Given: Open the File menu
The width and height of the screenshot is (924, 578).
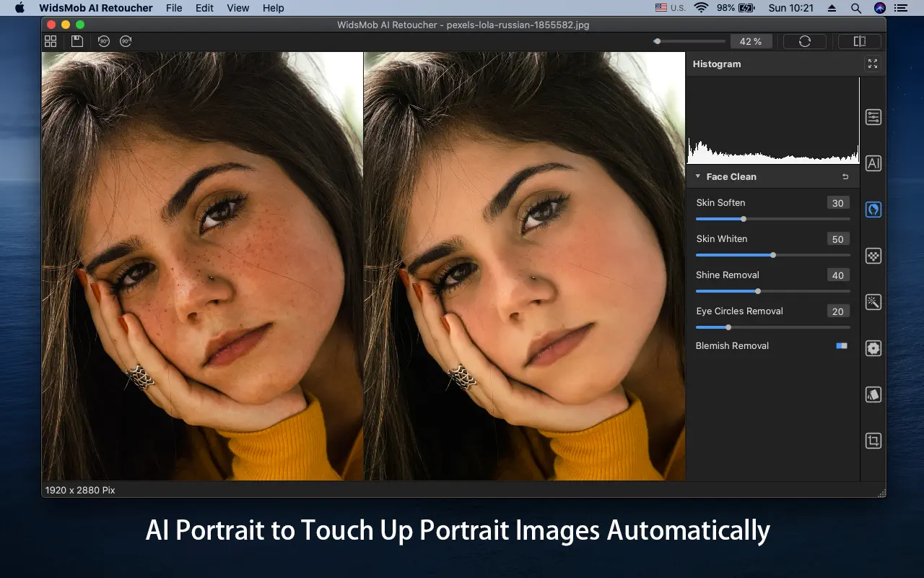Looking at the screenshot, I should [174, 8].
